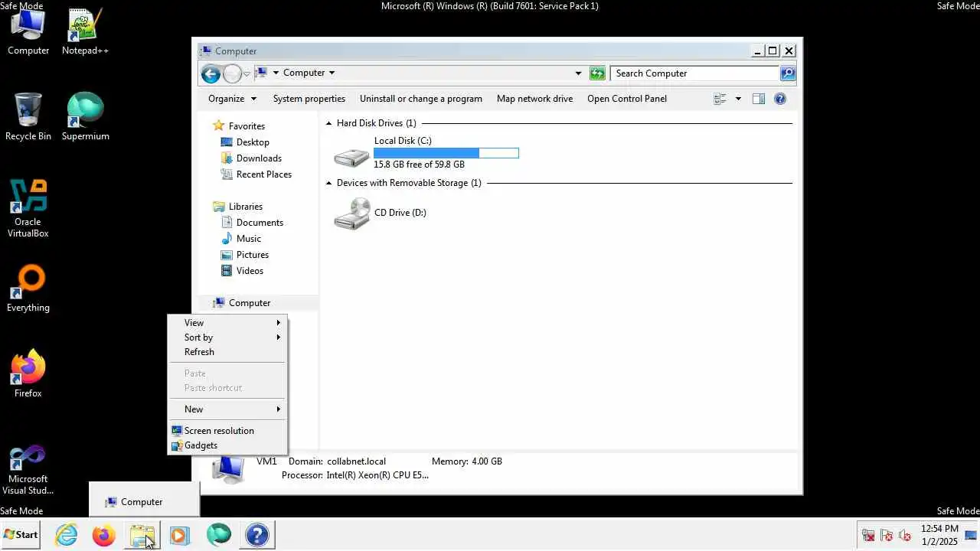Click the Action Center flag icon
980x551 pixels.
click(x=887, y=535)
